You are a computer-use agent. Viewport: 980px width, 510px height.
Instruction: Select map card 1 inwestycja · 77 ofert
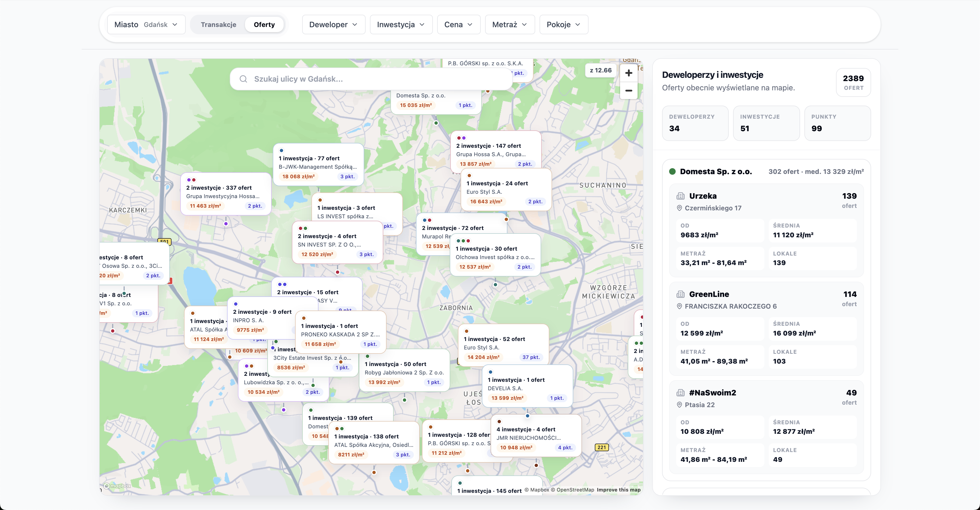(318, 164)
